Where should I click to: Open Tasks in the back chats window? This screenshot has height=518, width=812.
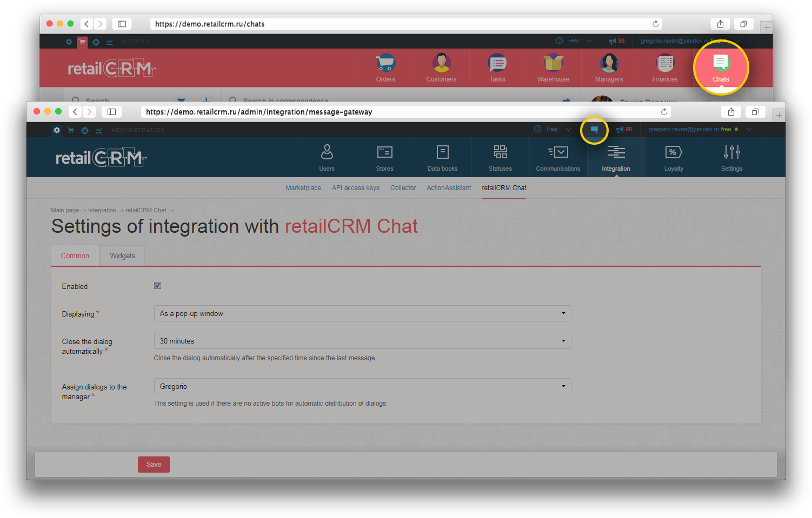coord(497,68)
